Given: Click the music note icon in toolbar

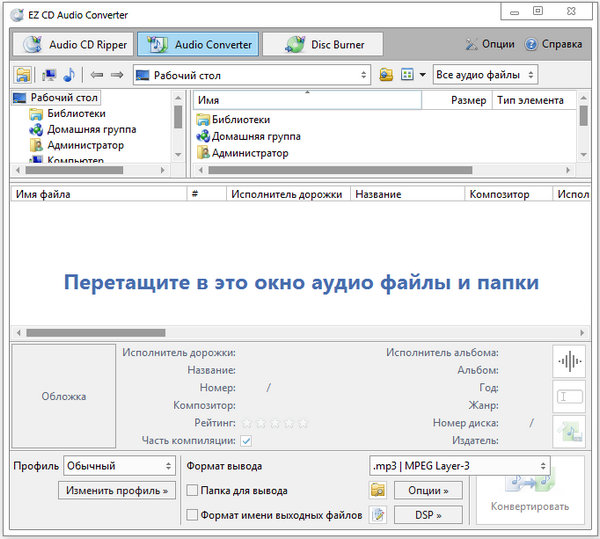Looking at the screenshot, I should point(69,75).
